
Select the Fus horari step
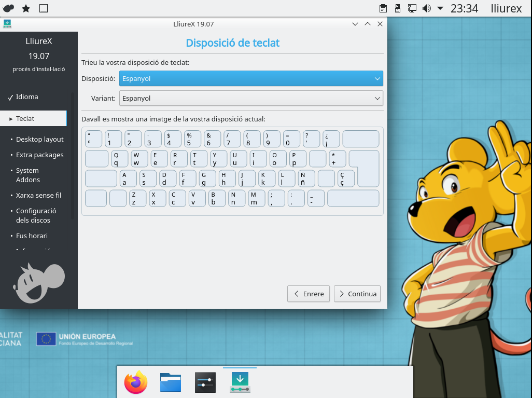[32, 236]
